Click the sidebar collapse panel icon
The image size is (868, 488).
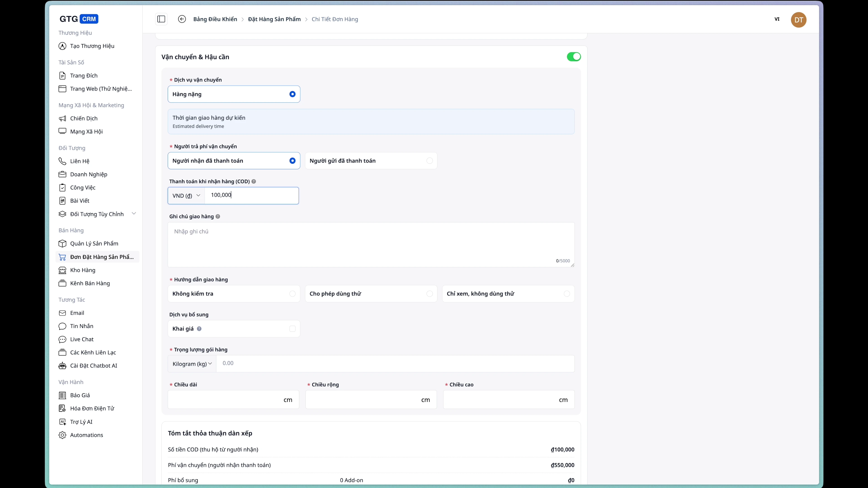tap(161, 19)
